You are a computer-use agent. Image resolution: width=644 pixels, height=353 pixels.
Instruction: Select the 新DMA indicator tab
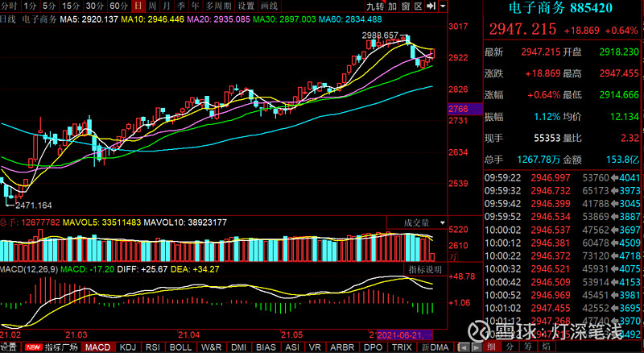pos(435,347)
